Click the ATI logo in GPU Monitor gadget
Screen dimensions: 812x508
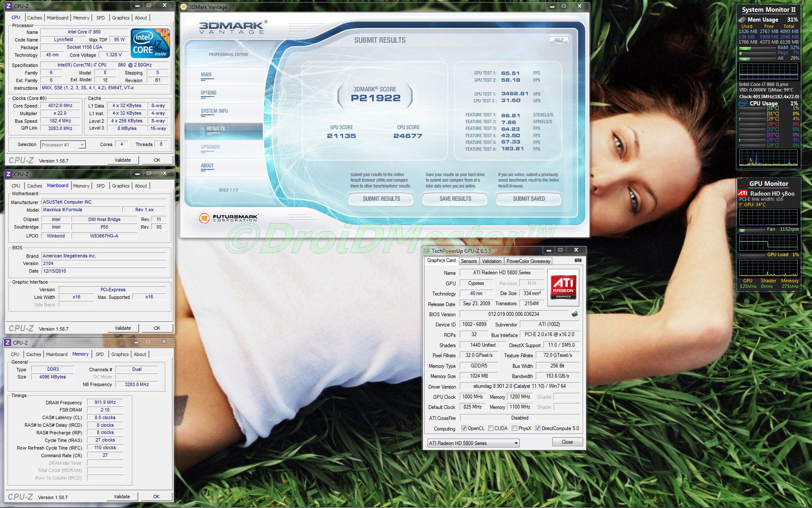click(743, 193)
